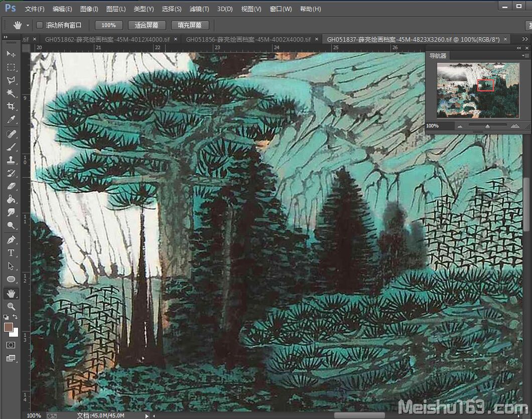The height and width of the screenshot is (419, 532).
Task: Expand the toolbox with double arrows
Action: [x=6, y=37]
